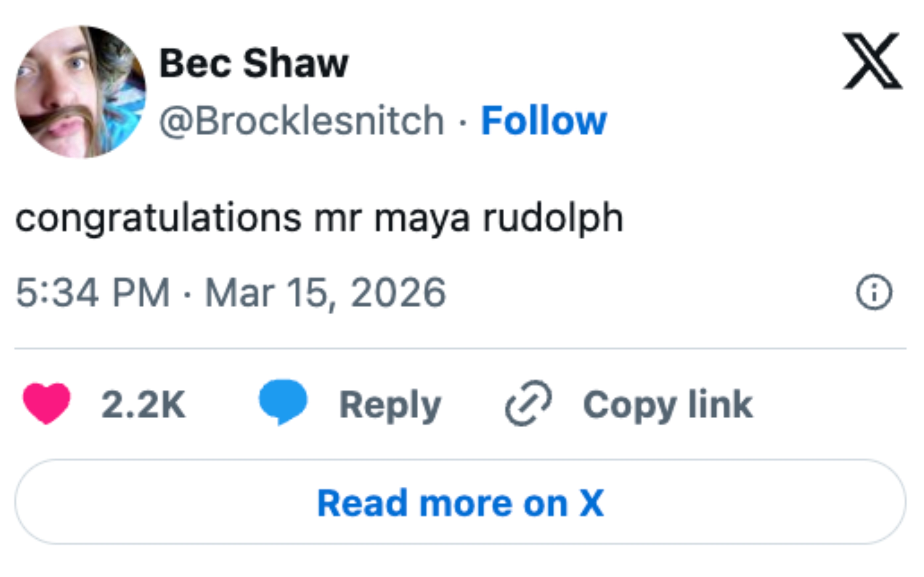The width and height of the screenshot is (924, 577).
Task: Click the 5:34 PM time label
Action: click(95, 292)
